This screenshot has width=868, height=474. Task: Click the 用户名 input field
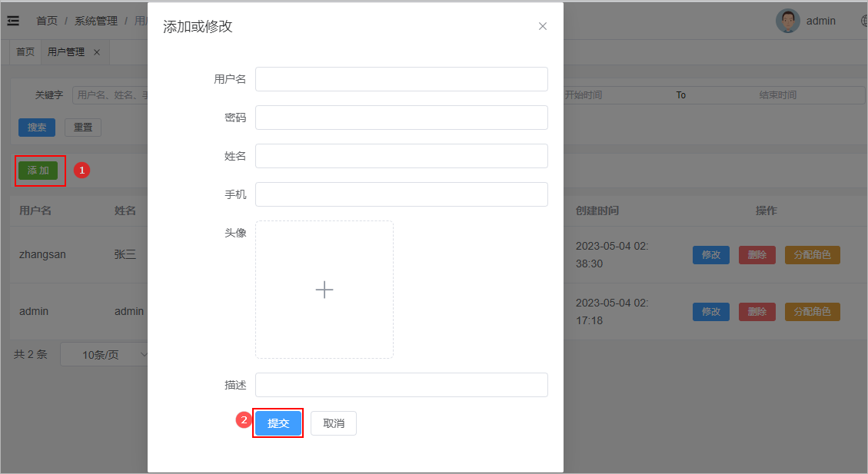[x=401, y=79]
